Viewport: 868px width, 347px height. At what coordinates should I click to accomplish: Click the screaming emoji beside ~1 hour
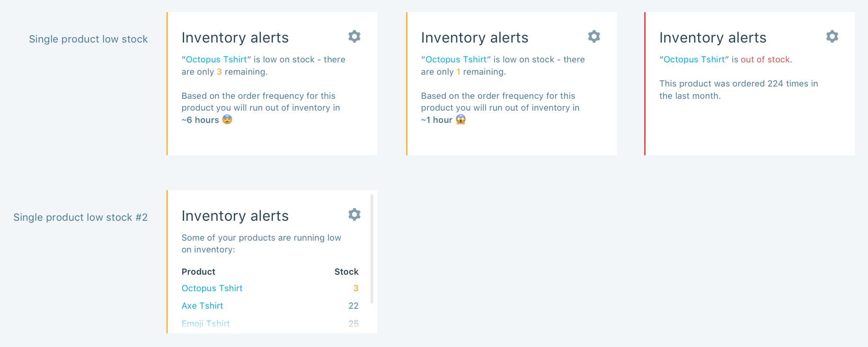461,120
